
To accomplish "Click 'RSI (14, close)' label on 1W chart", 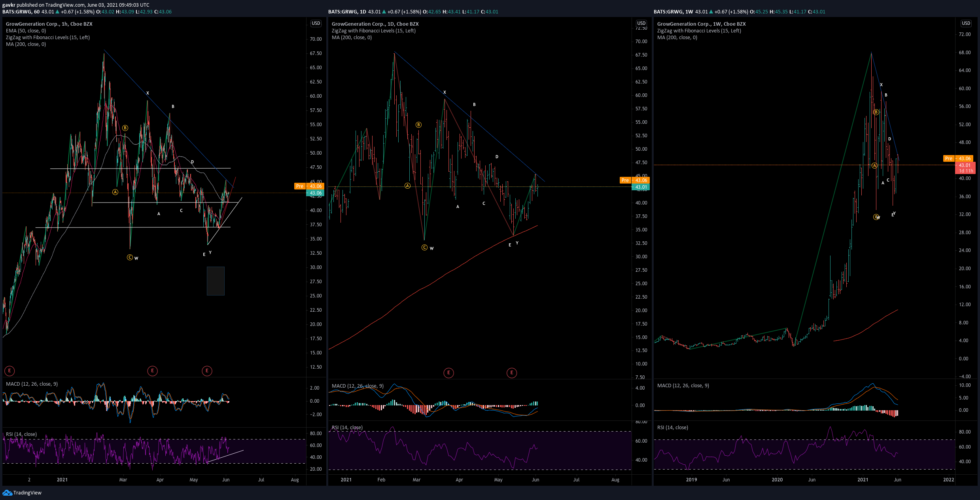I will point(673,427).
